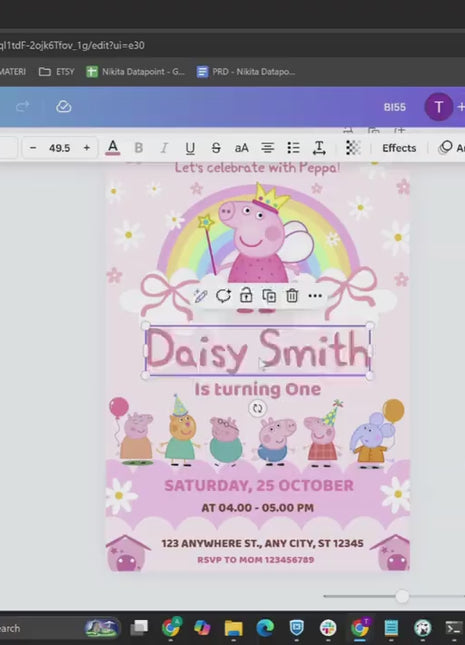Open the ETSY bookmarks folder

click(56, 72)
